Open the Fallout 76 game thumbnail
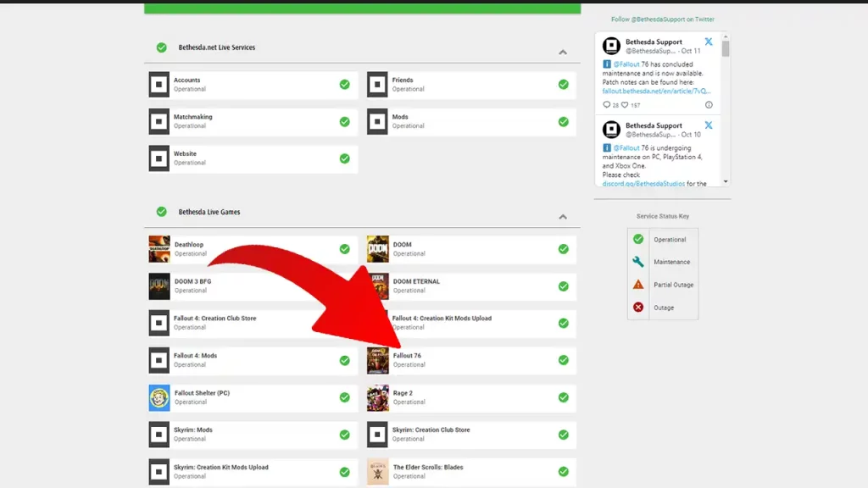This screenshot has height=488, width=868. coord(378,360)
